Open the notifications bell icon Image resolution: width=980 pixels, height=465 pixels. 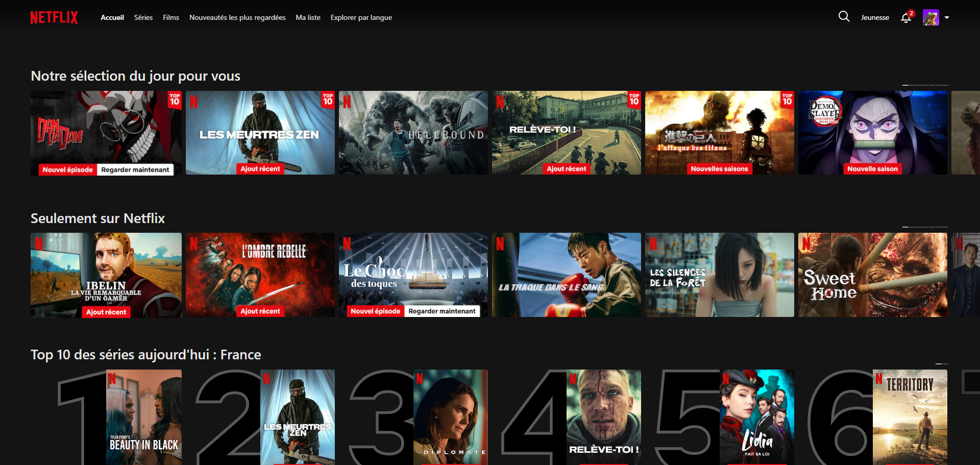tap(906, 18)
